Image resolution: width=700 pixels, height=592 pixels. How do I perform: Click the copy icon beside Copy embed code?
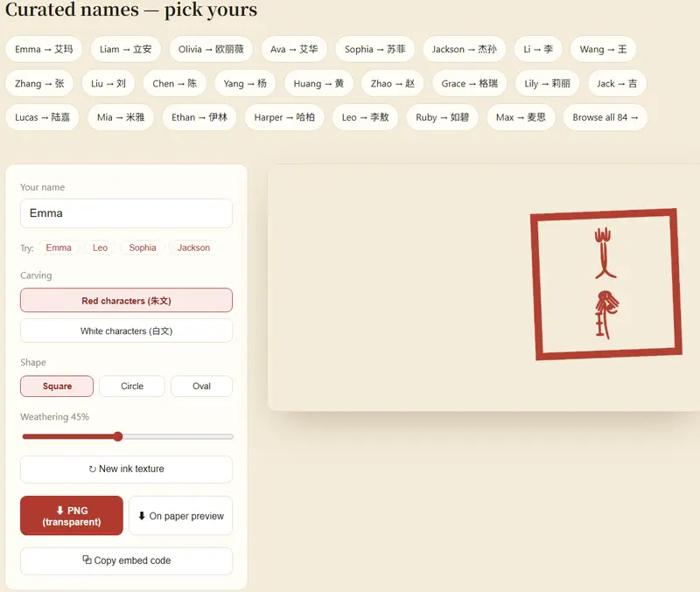tap(87, 560)
